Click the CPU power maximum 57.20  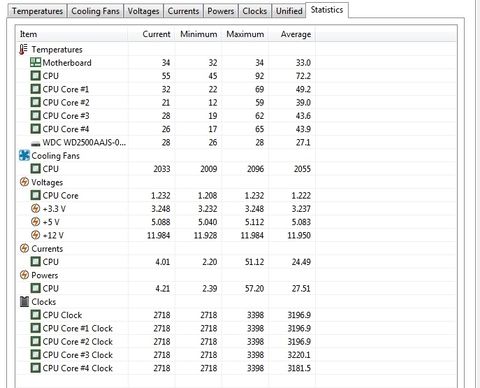pyautogui.click(x=254, y=289)
